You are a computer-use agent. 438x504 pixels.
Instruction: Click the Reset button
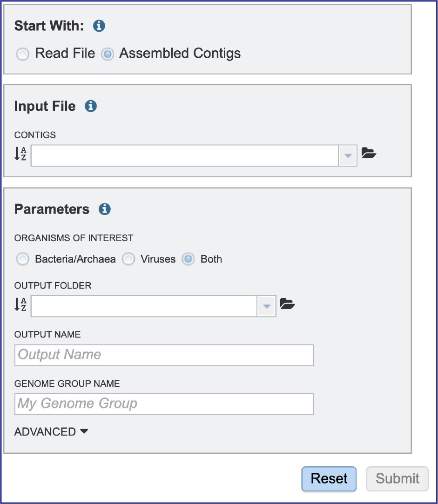click(329, 478)
